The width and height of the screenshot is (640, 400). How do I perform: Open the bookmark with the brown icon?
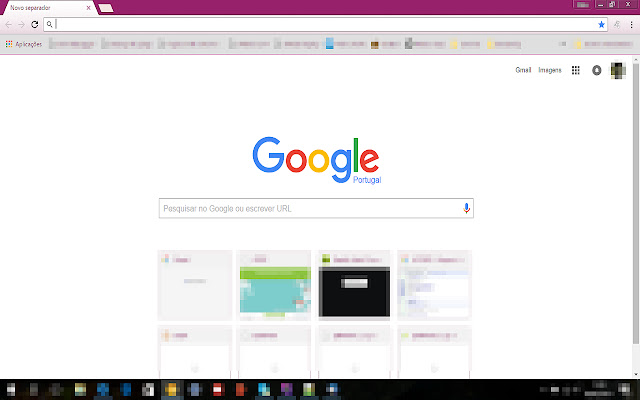[x=385, y=44]
